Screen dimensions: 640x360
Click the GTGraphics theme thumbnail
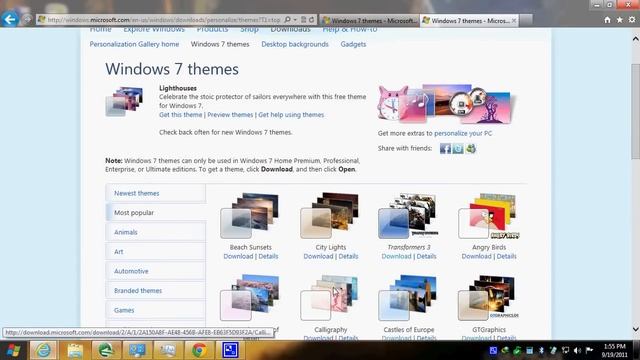[489, 298]
